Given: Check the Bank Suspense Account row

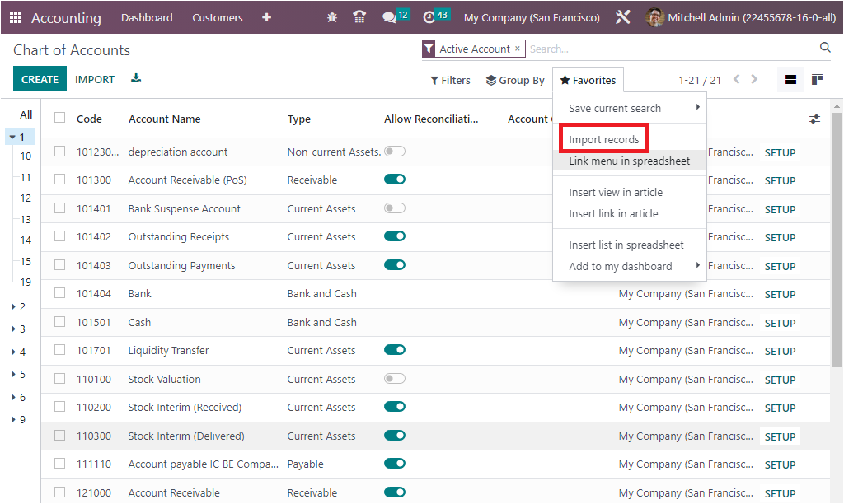Looking at the screenshot, I should point(59,208).
